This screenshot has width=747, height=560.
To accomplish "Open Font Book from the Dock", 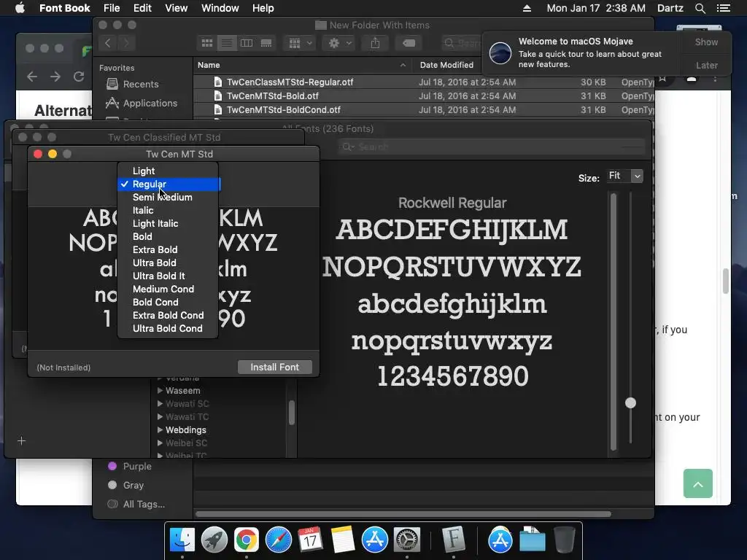I will (x=454, y=540).
